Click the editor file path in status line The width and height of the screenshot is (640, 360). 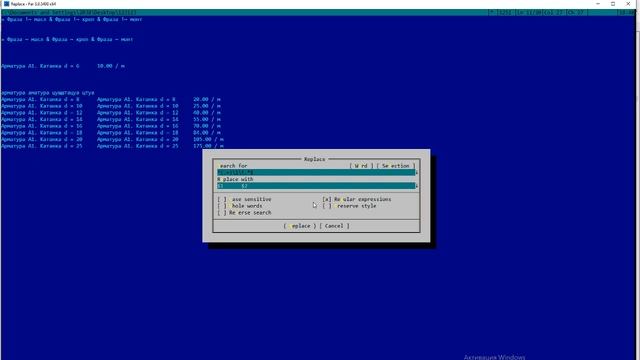tap(69, 13)
